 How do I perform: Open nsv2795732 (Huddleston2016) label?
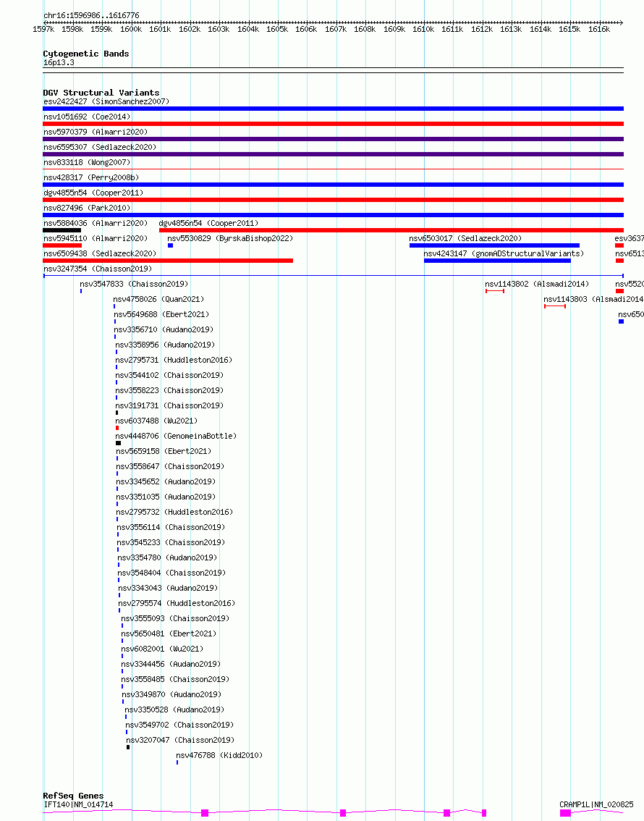(x=174, y=512)
